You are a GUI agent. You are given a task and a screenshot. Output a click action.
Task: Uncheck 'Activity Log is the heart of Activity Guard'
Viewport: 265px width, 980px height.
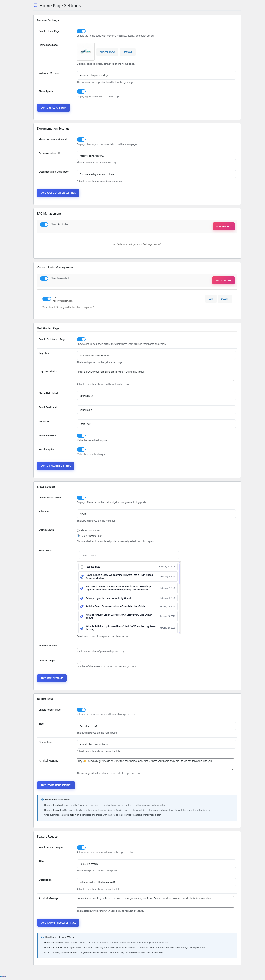pyautogui.click(x=82, y=598)
